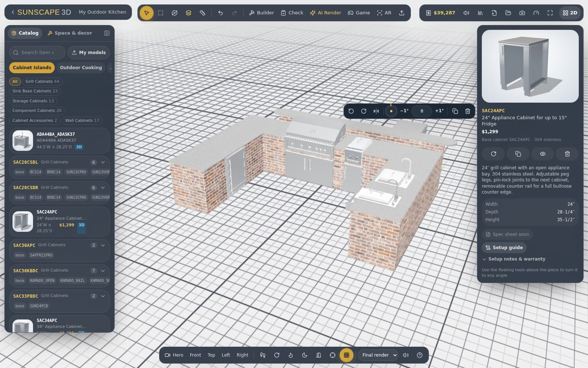Toggle visibility eye in SAC24APC panel
The image size is (588, 368).
[542, 154]
